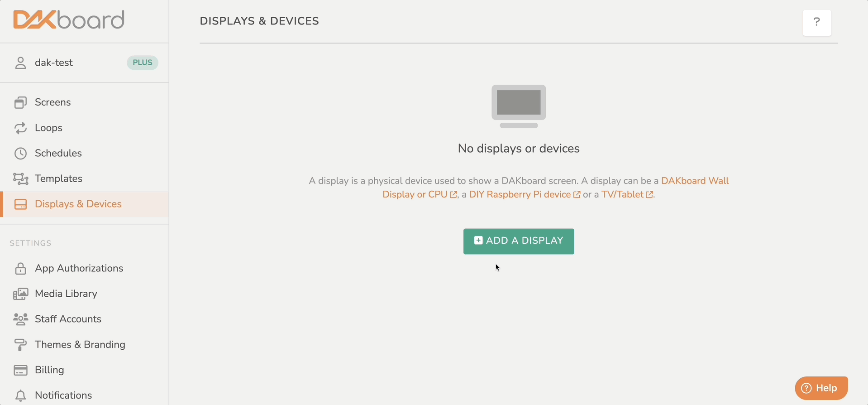
Task: Click the user profile icon beside dak-test
Action: [20, 63]
